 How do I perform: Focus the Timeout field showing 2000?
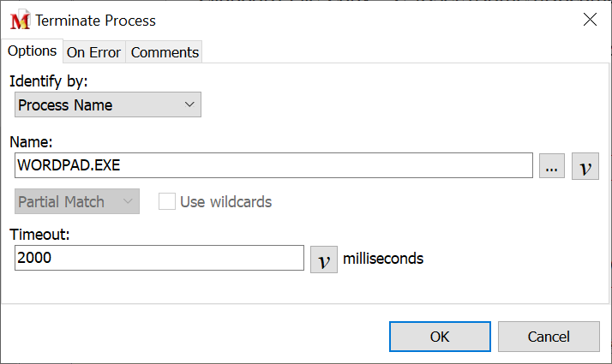[x=159, y=259]
